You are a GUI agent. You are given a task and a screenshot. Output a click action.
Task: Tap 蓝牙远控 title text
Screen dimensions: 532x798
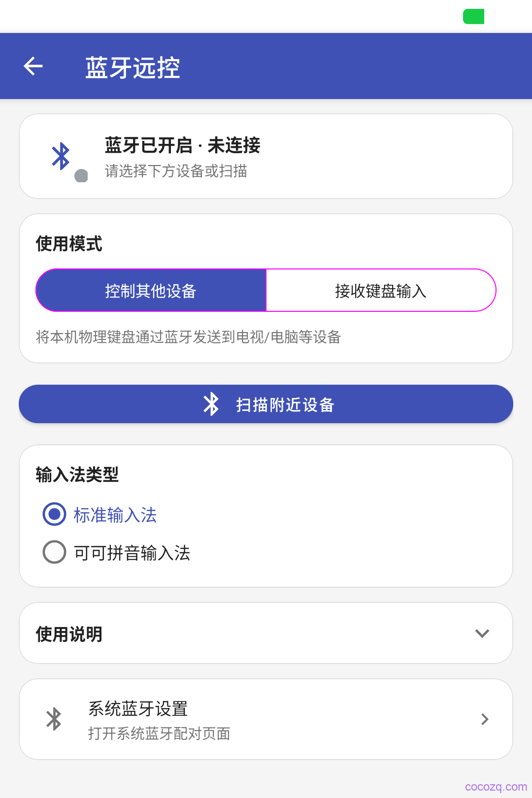click(x=133, y=67)
